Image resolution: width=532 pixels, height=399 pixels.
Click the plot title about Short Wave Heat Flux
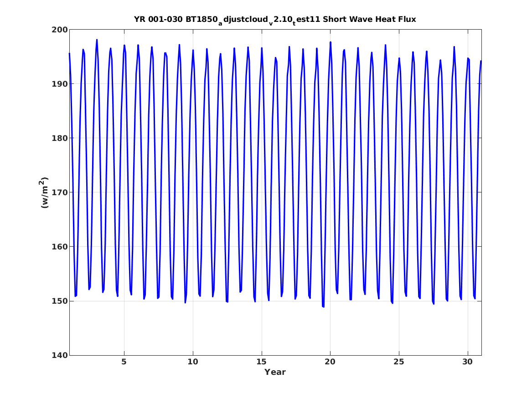[275, 20]
